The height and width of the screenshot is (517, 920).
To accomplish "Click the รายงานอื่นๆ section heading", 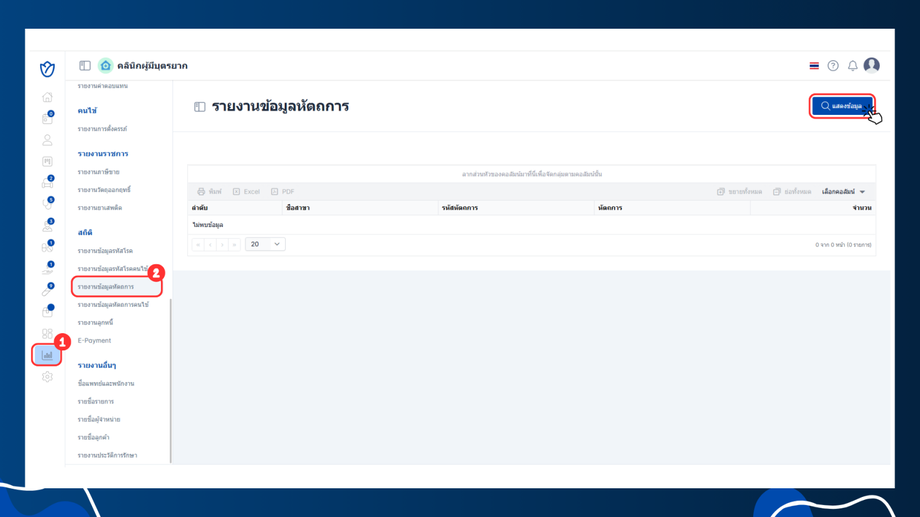I will (x=97, y=365).
